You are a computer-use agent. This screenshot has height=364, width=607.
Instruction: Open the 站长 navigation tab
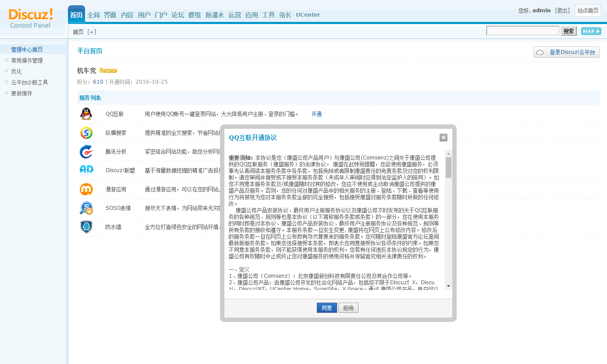coord(285,15)
